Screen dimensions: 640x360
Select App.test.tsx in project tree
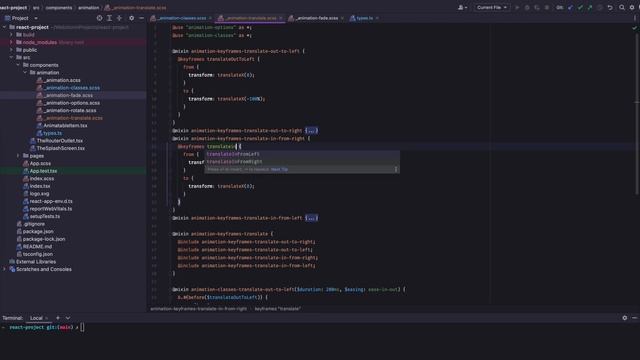[43, 171]
